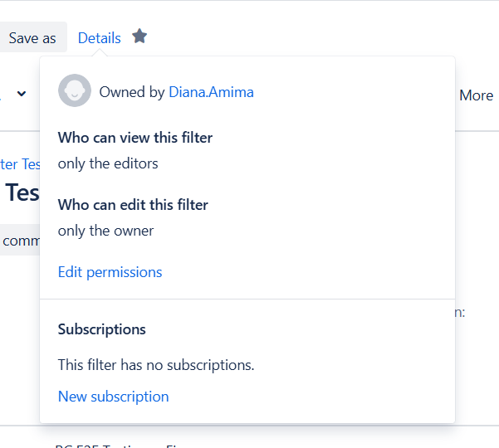Viewport: 499px width, 448px height.
Task: Click the partially visible filter breadcrumb link
Action: click(20, 163)
